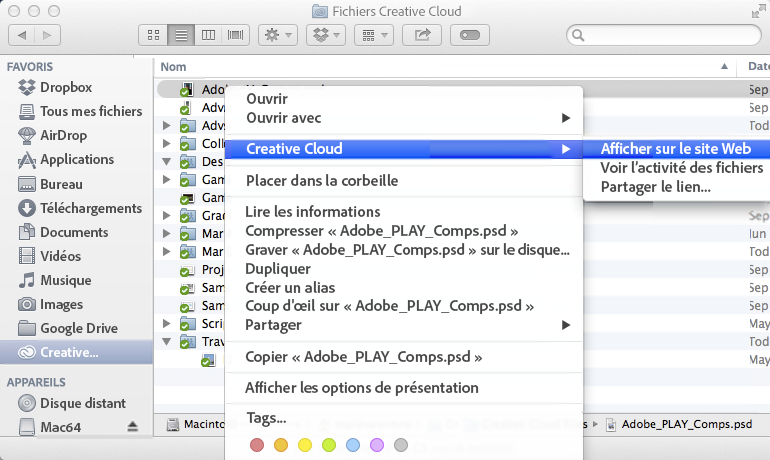770x460 pixels.
Task: Open the arrange-by dropdown
Action: 374,35
